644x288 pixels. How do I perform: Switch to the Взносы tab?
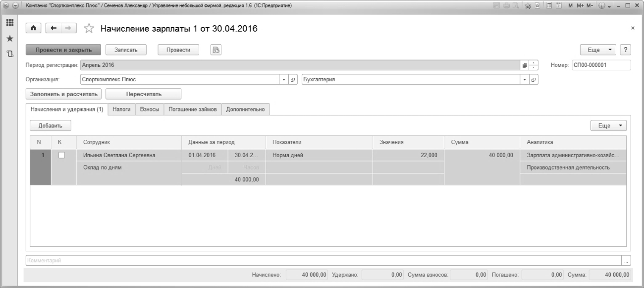click(149, 110)
